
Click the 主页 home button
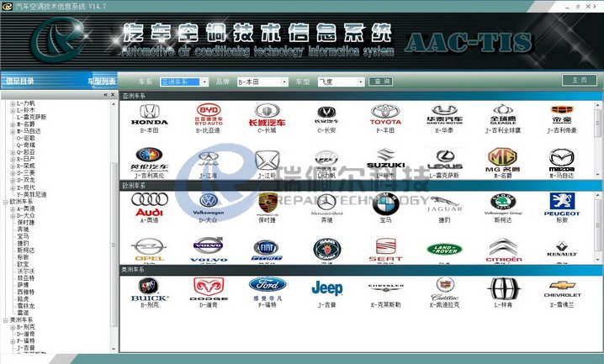click(579, 80)
